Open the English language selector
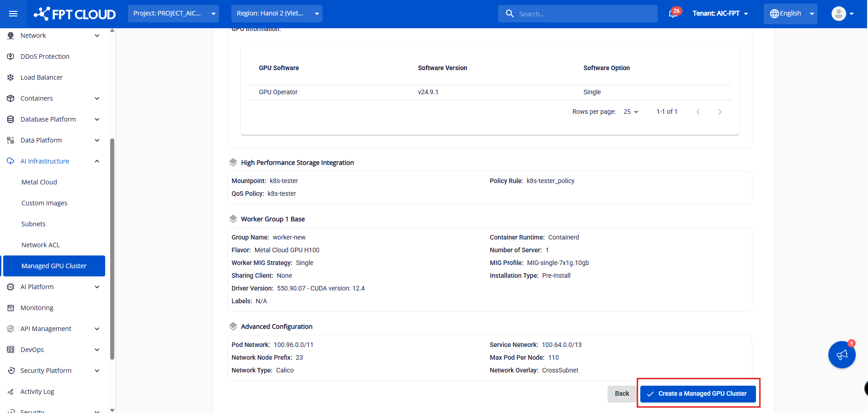 tap(790, 14)
